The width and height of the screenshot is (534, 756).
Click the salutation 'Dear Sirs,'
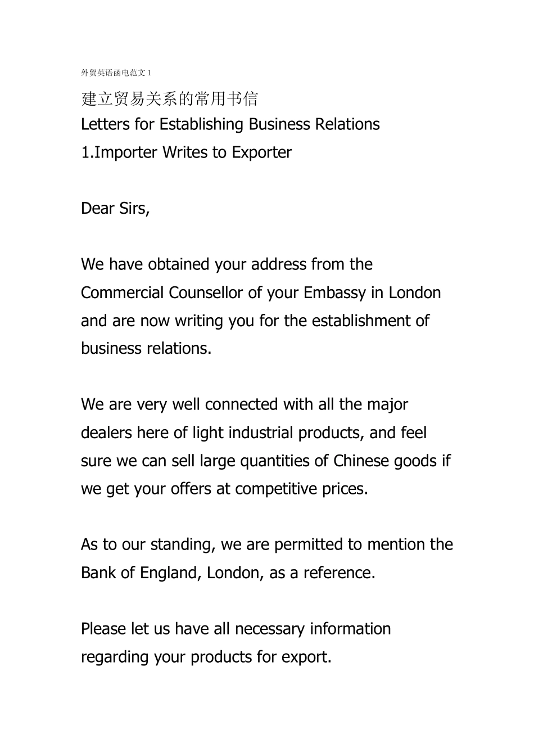tap(115, 209)
